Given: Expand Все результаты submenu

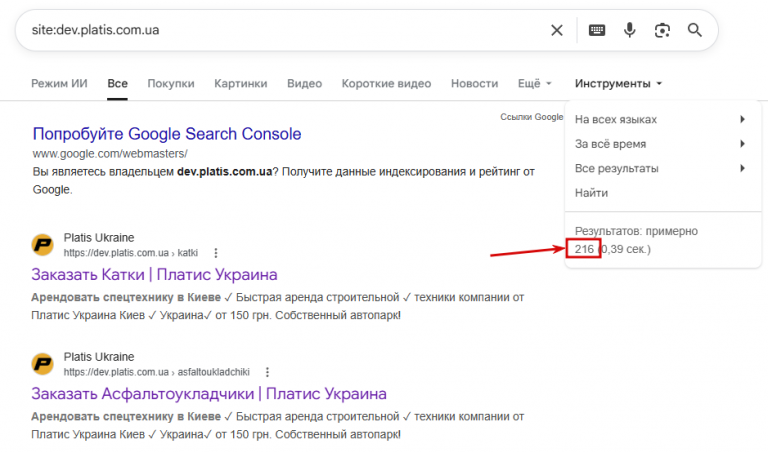Looking at the screenshot, I should (660, 168).
